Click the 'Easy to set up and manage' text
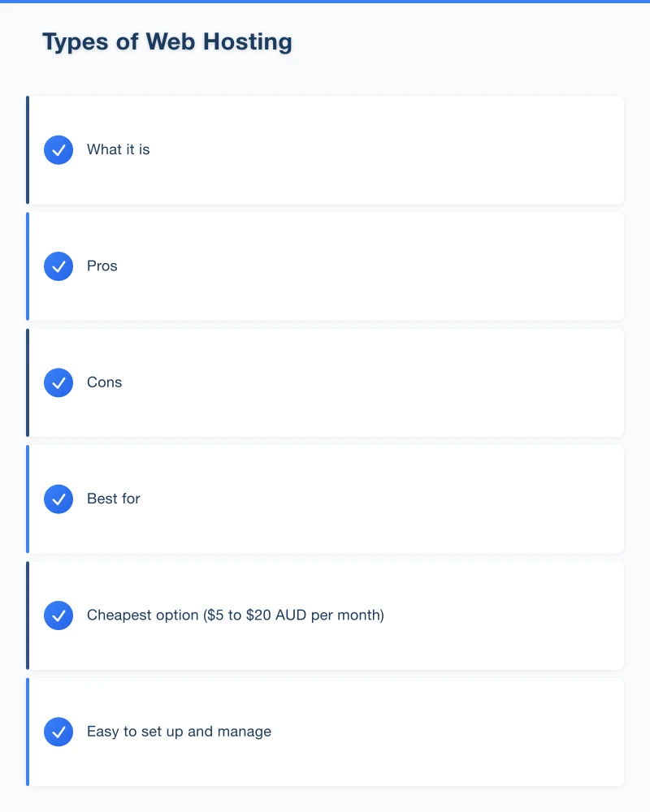Image resolution: width=650 pixels, height=812 pixels. click(x=180, y=732)
